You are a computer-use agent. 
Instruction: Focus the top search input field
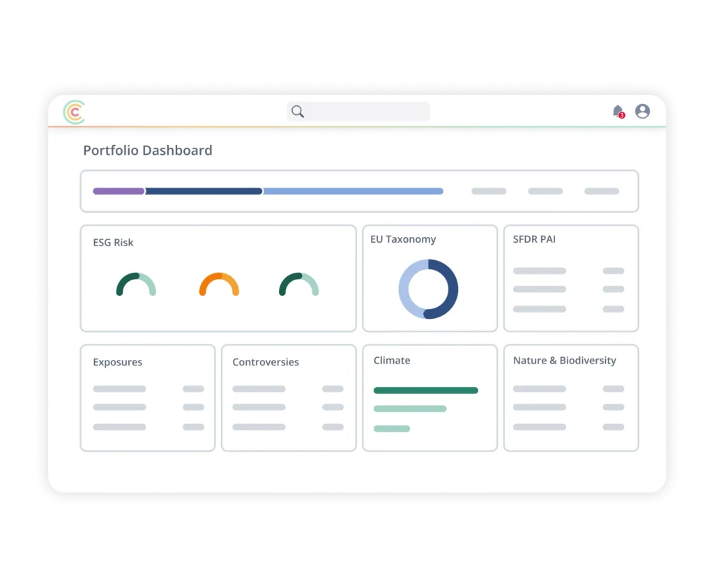click(358, 112)
